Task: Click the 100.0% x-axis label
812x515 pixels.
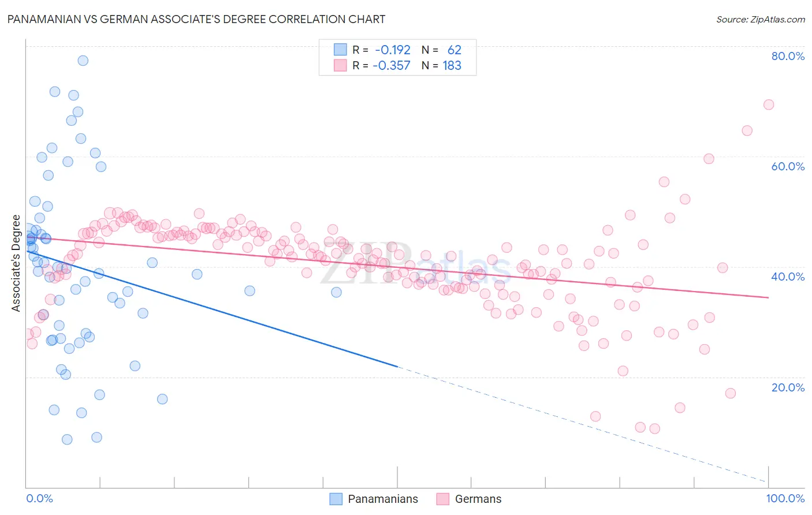Action: pos(785,498)
